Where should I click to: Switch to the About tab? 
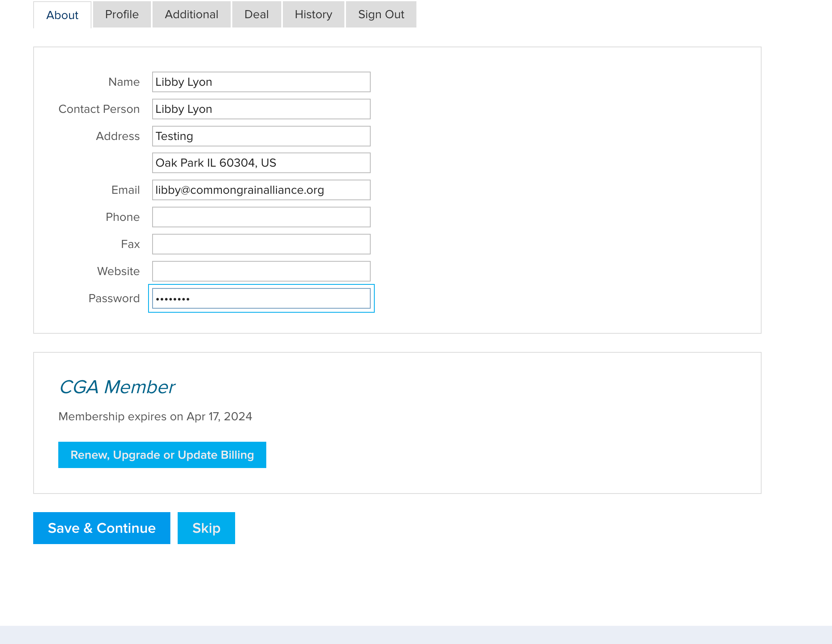pyautogui.click(x=62, y=15)
